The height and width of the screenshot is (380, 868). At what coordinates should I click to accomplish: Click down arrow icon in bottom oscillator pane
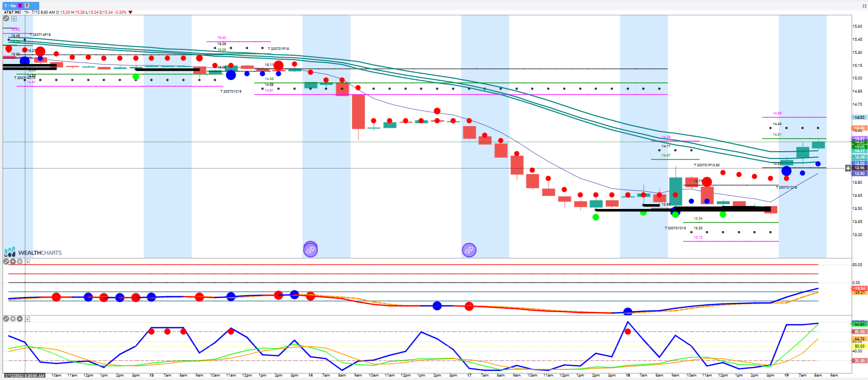[13, 319]
